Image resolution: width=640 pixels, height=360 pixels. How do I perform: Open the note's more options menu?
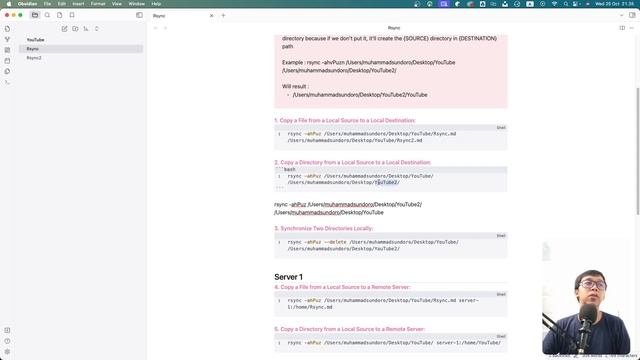632,28
